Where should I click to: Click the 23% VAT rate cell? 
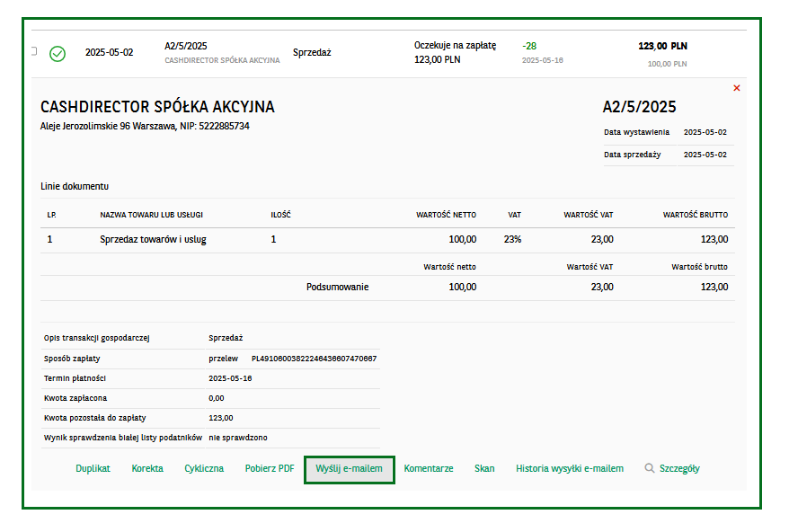click(512, 240)
